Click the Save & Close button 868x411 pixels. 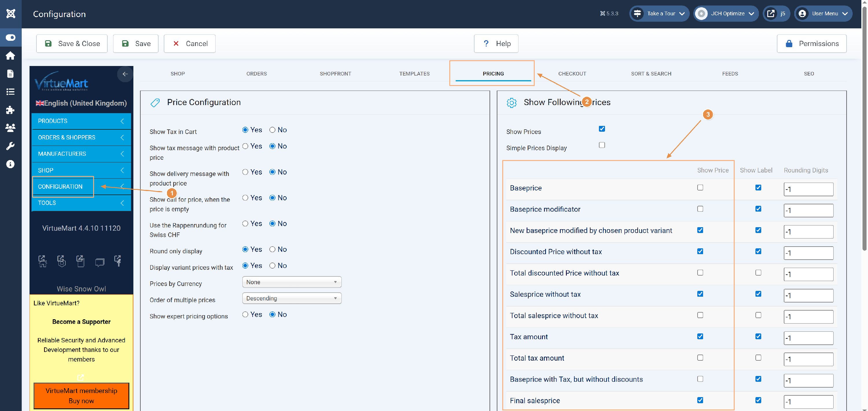(x=72, y=43)
